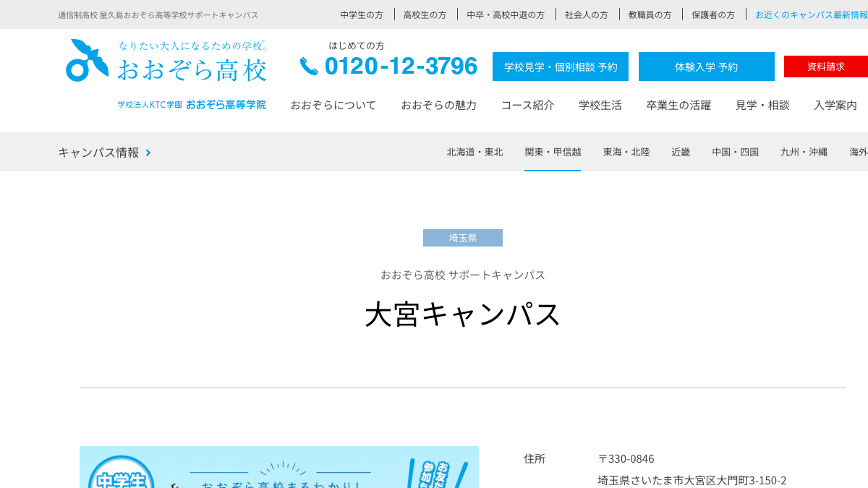The height and width of the screenshot is (488, 868).
Task: Click the はじめての方 label
Action: click(357, 46)
